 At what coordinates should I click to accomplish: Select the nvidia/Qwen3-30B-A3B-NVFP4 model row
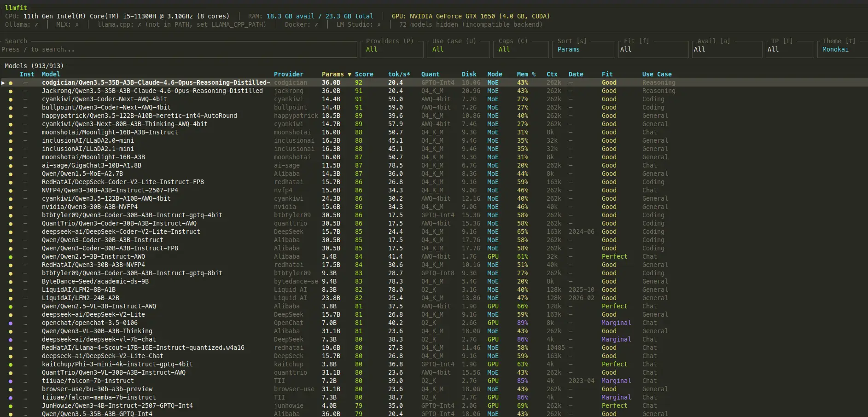tap(89, 207)
